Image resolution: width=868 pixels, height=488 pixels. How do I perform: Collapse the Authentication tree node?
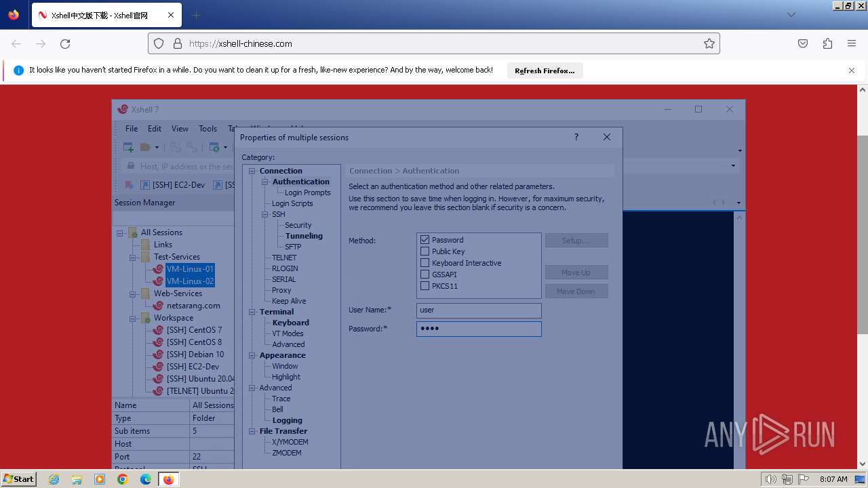tap(266, 182)
